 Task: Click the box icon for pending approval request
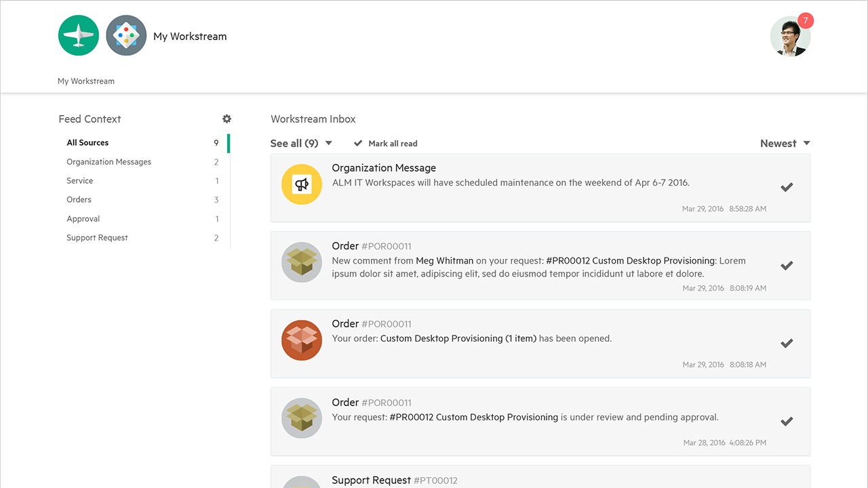point(302,418)
